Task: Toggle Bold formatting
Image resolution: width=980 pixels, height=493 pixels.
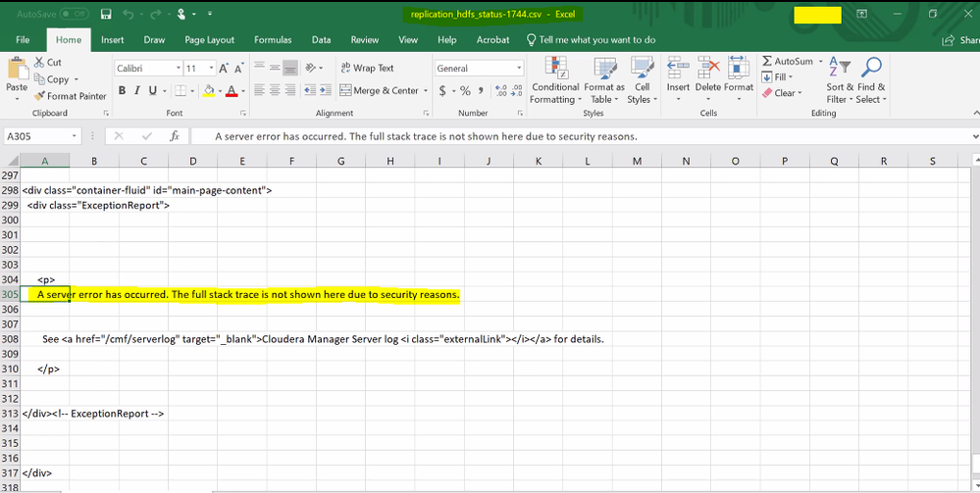Action: click(x=123, y=91)
